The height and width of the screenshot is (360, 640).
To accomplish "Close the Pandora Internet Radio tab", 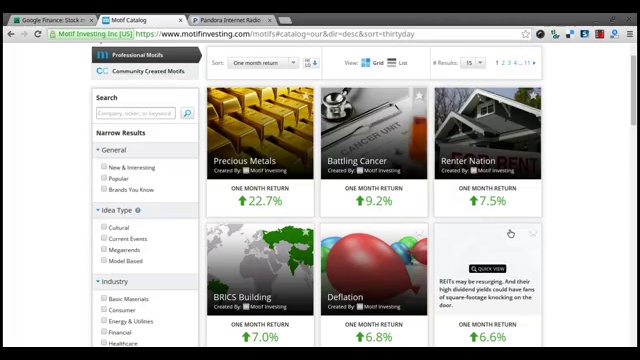I will tap(269, 20).
